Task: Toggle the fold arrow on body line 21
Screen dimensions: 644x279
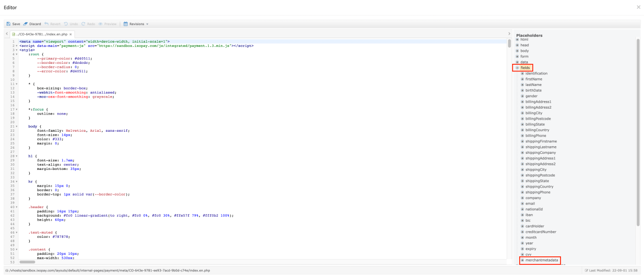Action: point(17,126)
